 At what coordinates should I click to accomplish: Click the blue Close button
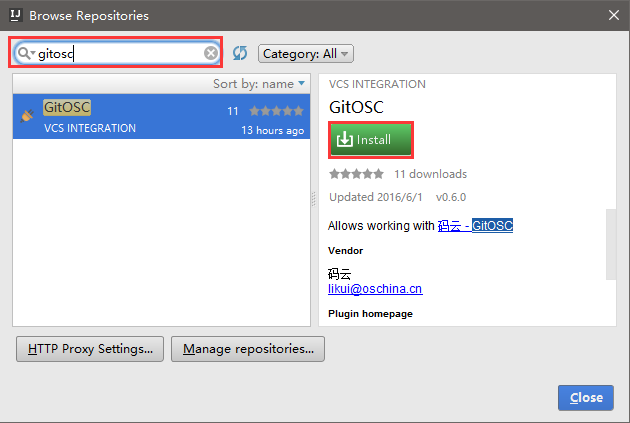coord(586,398)
